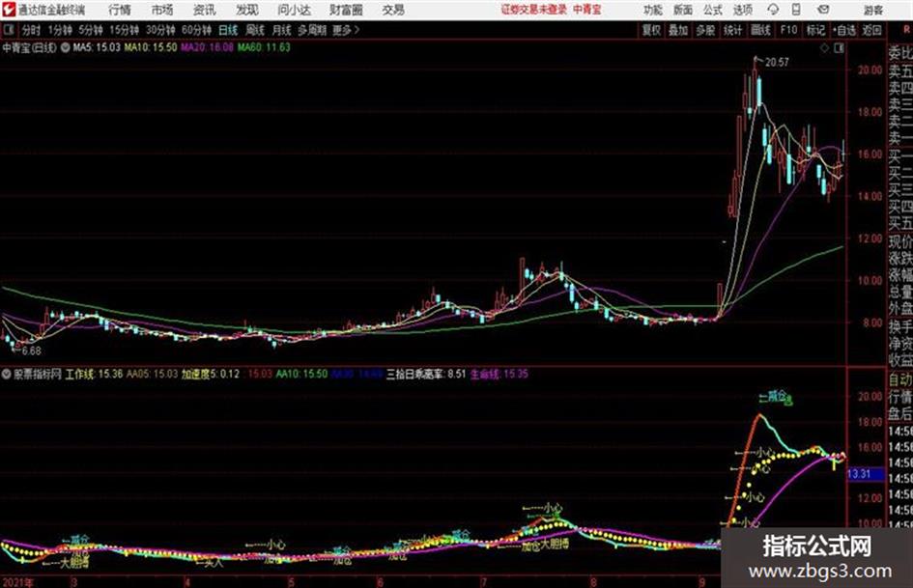913x588 pixels.
Task: Click the 多股 toolbar button
Action: coord(705,30)
